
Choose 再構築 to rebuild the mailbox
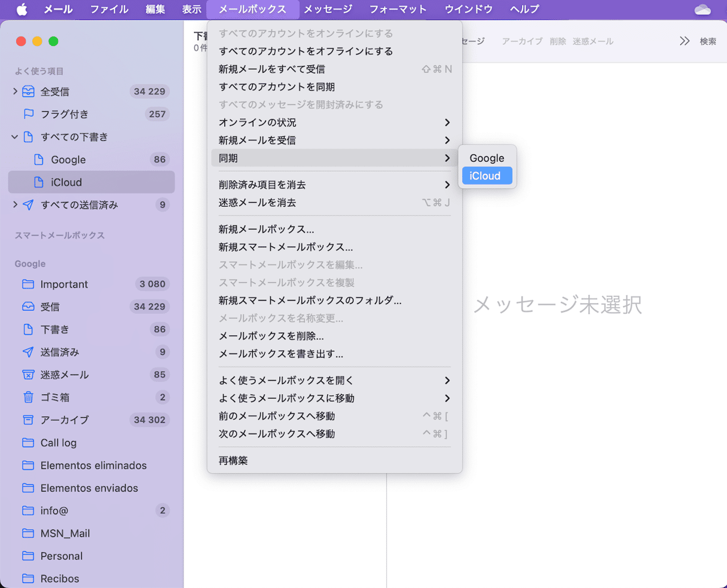[x=335, y=460]
